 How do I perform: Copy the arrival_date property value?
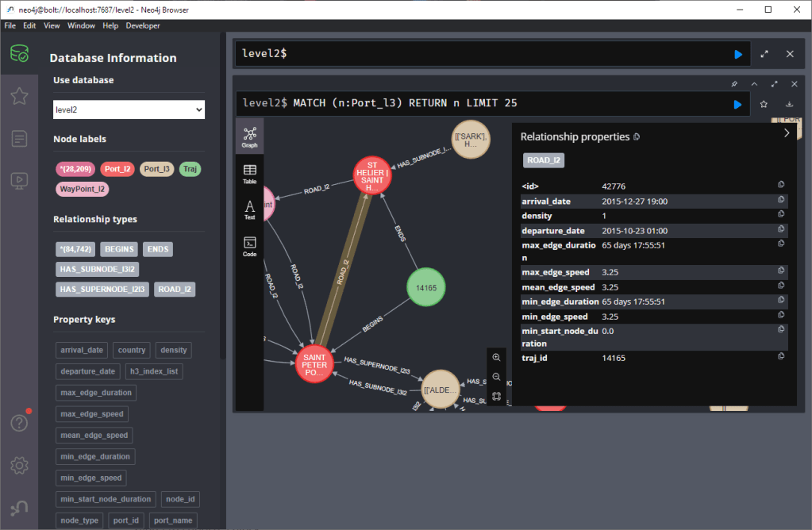coord(781,201)
